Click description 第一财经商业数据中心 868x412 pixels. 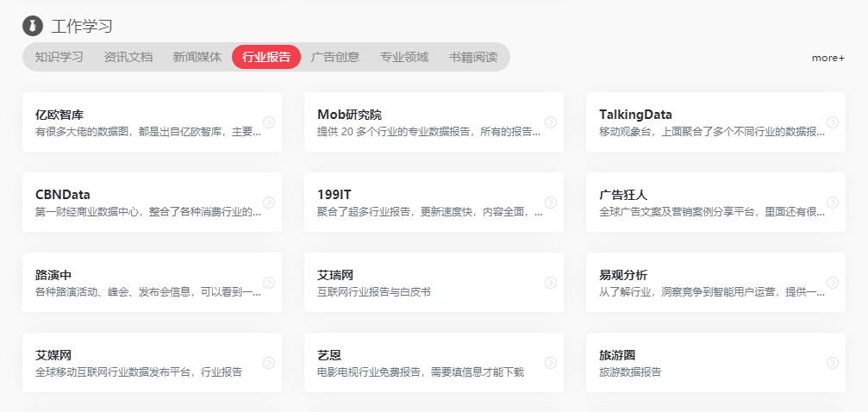(x=147, y=212)
